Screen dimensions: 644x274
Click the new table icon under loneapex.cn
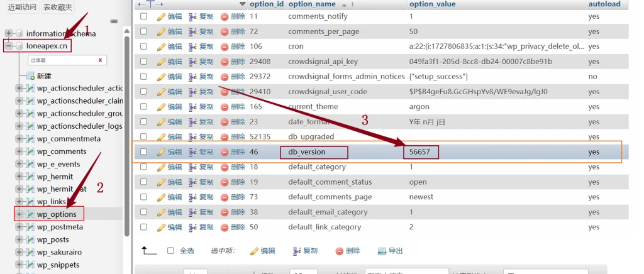pyautogui.click(x=30, y=75)
